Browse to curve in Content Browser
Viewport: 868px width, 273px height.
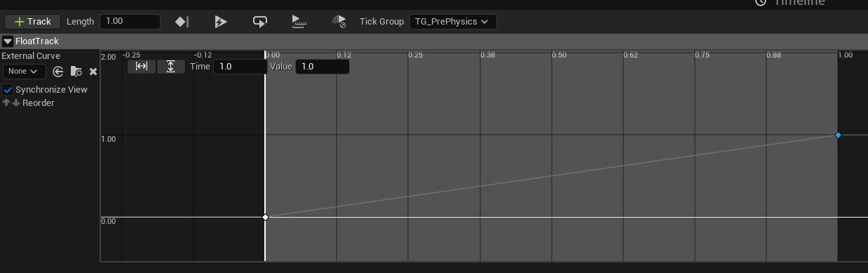tap(76, 72)
